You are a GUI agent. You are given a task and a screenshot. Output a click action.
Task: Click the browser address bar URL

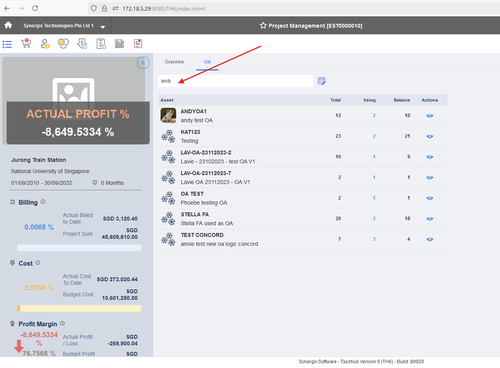[x=164, y=9]
